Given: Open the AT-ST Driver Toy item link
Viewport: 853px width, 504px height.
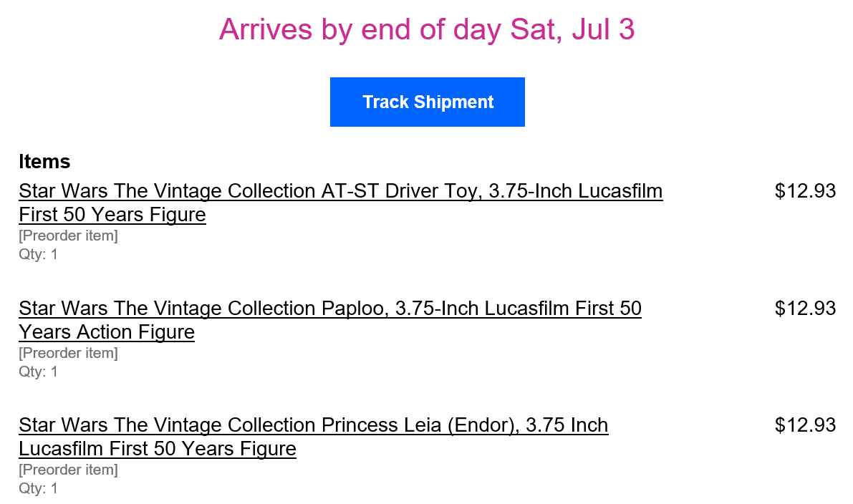Looking at the screenshot, I should click(x=340, y=192).
